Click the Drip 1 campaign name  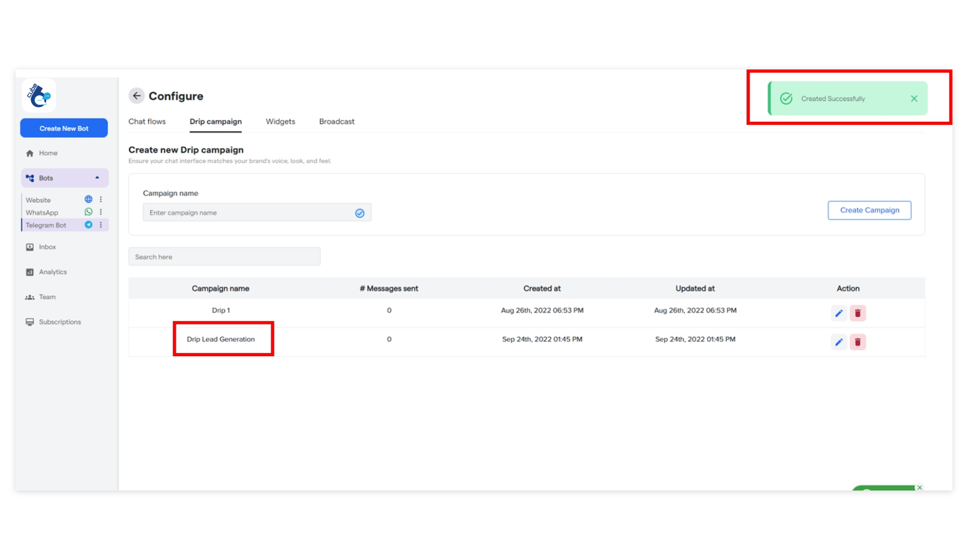pyautogui.click(x=221, y=311)
